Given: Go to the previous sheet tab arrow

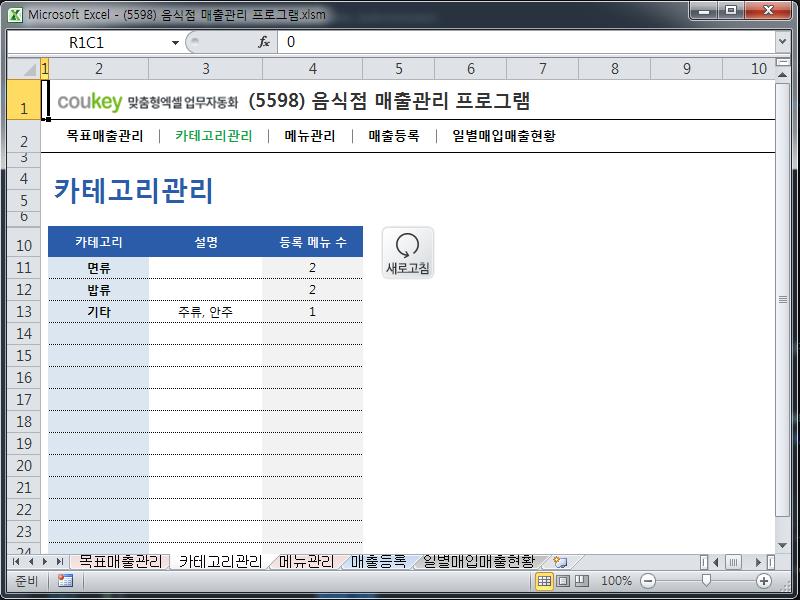Looking at the screenshot, I should point(31,562).
